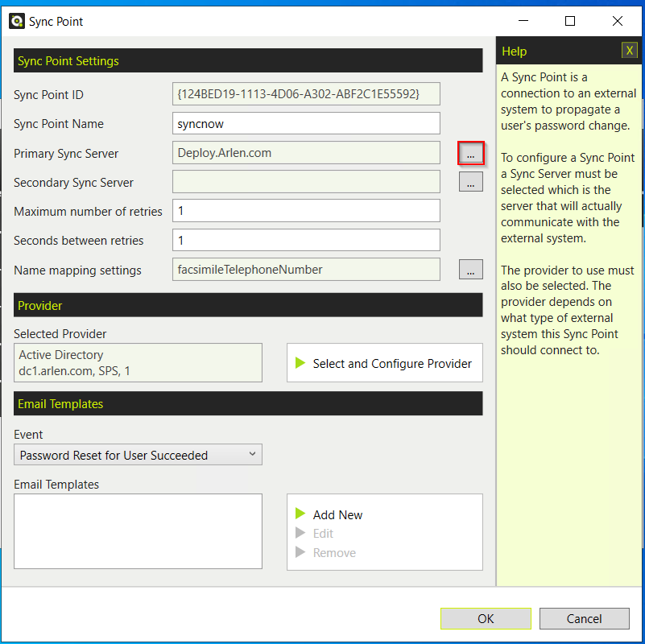Click the green arrow beside Add New
The height and width of the screenshot is (644, 645).
[300, 514]
